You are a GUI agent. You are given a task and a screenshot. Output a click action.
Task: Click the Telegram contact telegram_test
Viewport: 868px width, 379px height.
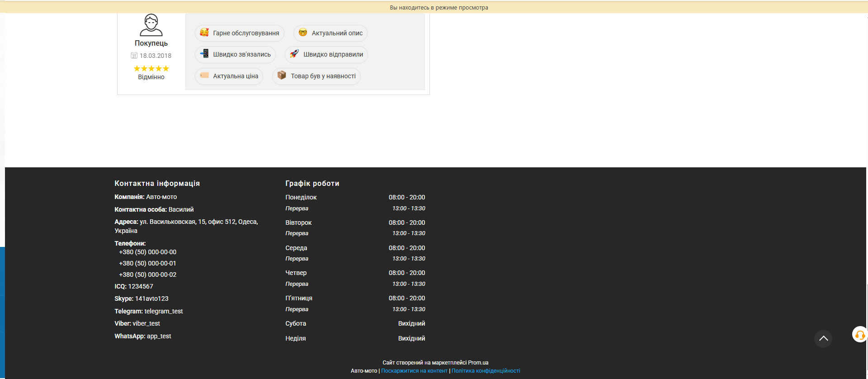[x=163, y=311]
